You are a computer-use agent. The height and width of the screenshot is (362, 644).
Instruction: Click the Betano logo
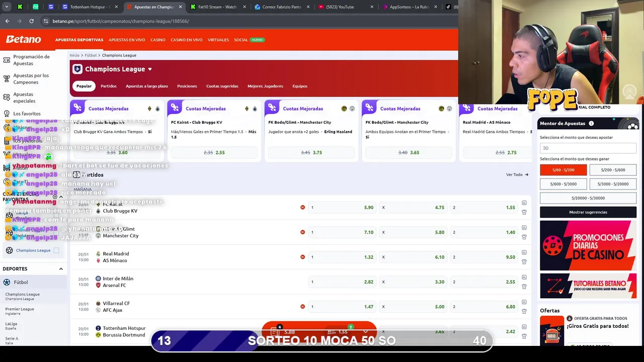(23, 39)
